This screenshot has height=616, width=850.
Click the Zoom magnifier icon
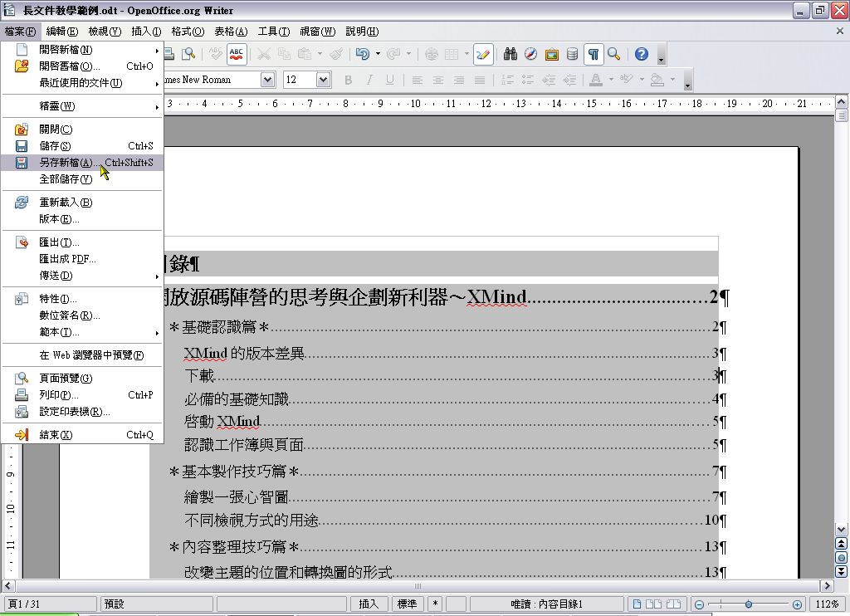point(613,54)
